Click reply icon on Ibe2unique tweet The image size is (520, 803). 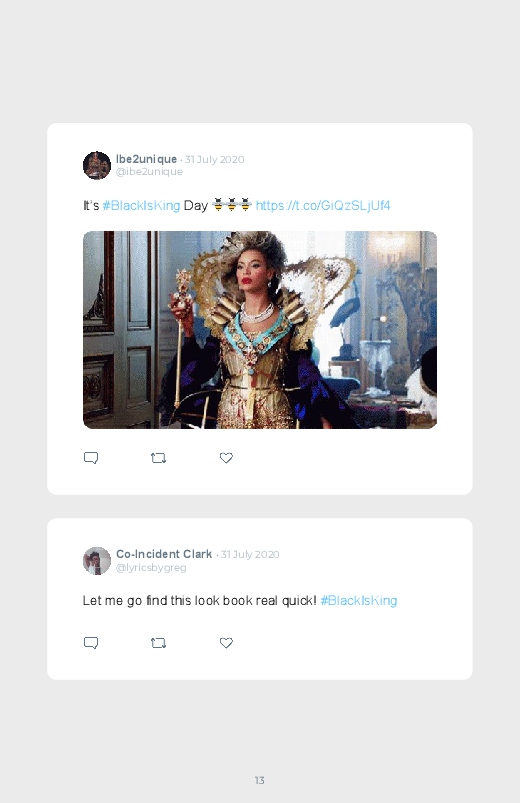click(x=91, y=458)
